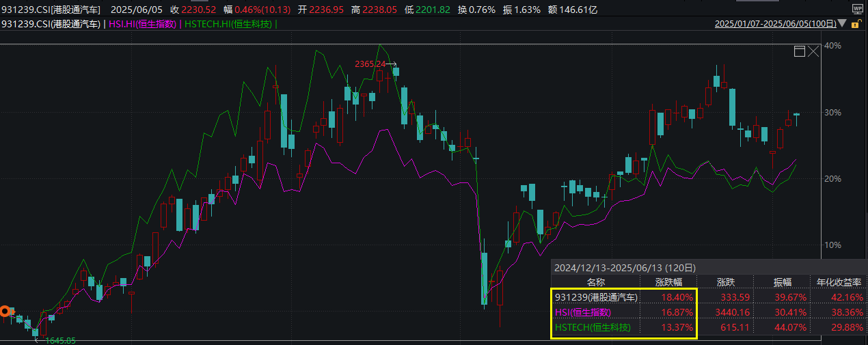
Task: Click the 1645.85 low price label
Action: coord(60,340)
